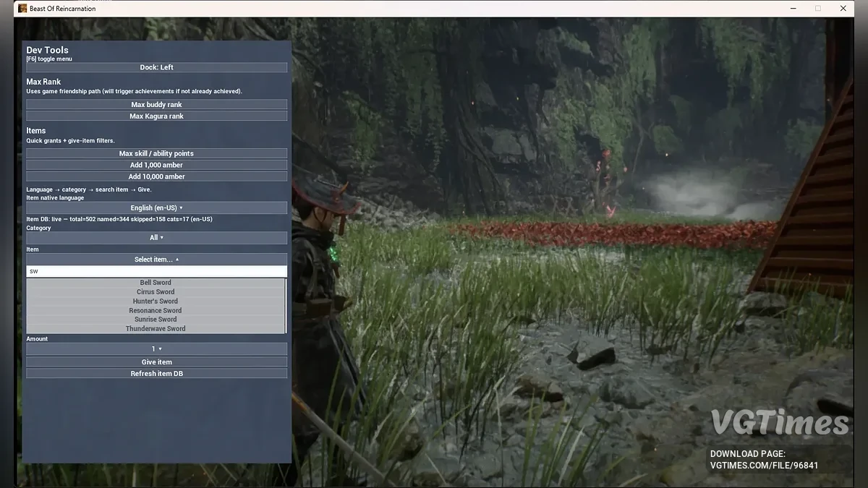Close the Beast Of Reincarnation window
This screenshot has height=488, width=868.
[x=843, y=9]
